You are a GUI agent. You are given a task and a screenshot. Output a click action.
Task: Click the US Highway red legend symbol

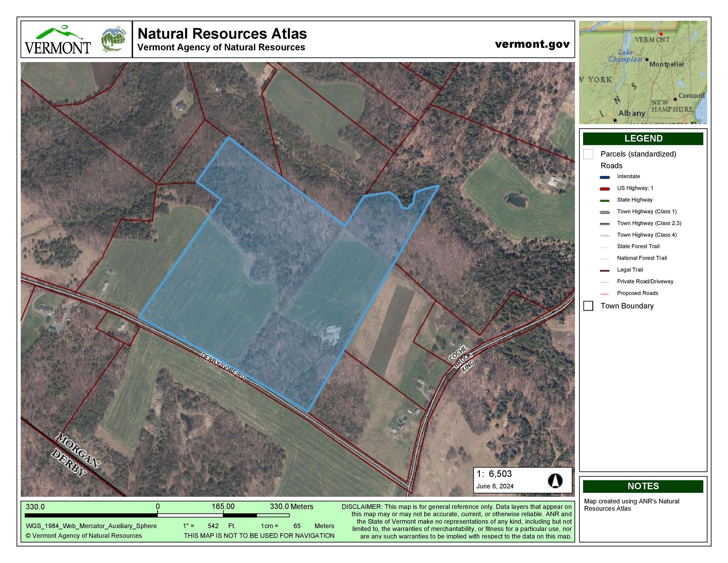605,189
